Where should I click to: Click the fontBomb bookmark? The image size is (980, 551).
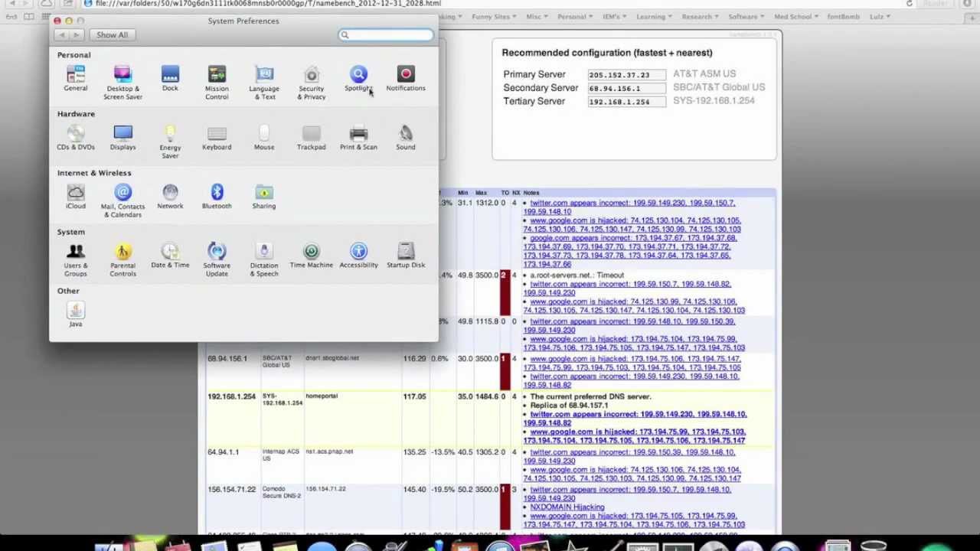click(843, 16)
